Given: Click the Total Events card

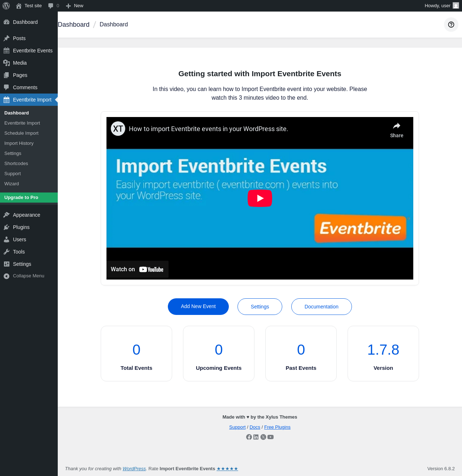Looking at the screenshot, I should (136, 354).
